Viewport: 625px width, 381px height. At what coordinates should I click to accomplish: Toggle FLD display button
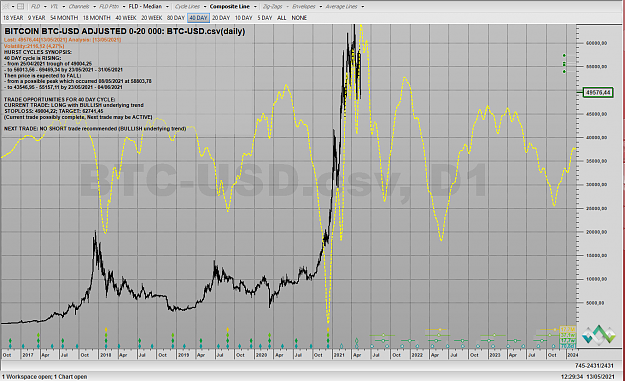(35, 6)
